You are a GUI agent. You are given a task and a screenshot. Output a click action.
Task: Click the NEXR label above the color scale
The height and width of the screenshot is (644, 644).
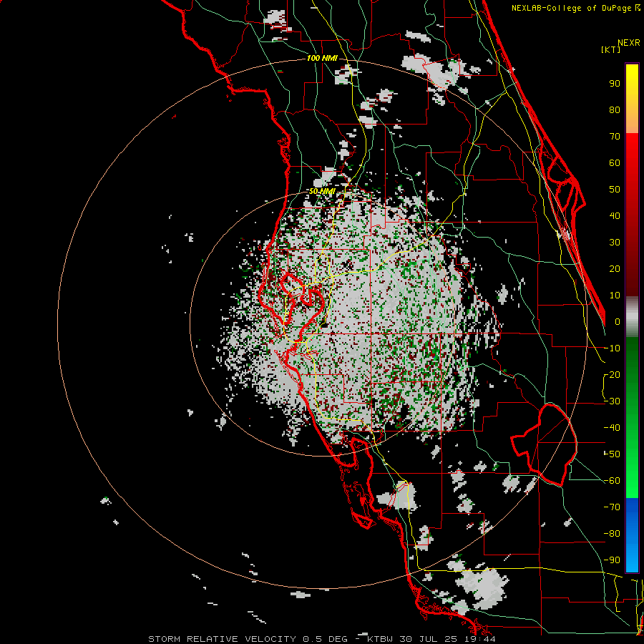[x=628, y=43]
